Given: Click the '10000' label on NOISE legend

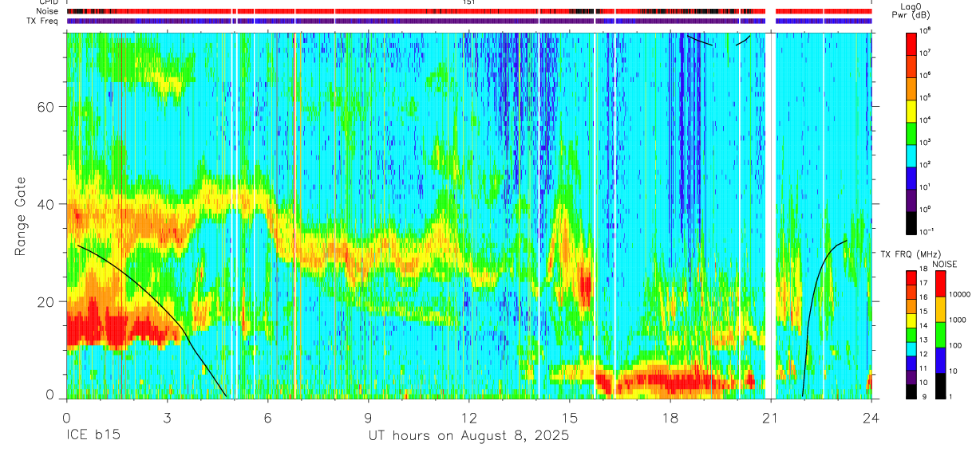Looking at the screenshot, I should (x=961, y=296).
